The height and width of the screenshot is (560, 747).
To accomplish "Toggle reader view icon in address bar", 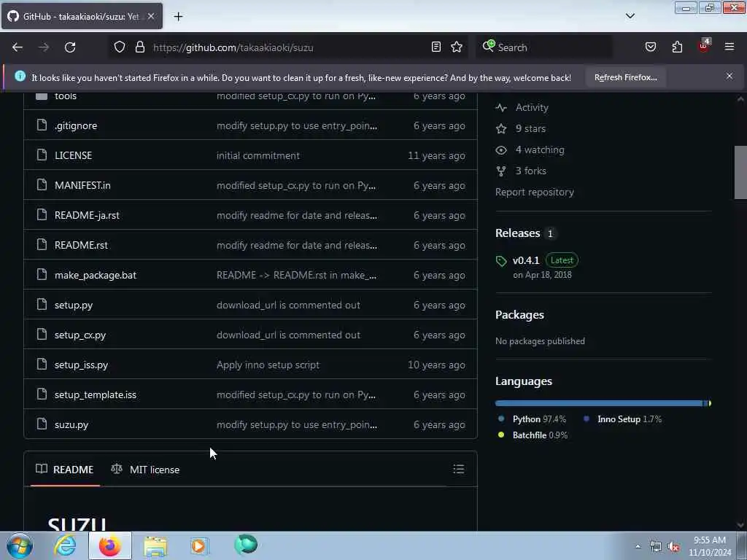I will [436, 47].
